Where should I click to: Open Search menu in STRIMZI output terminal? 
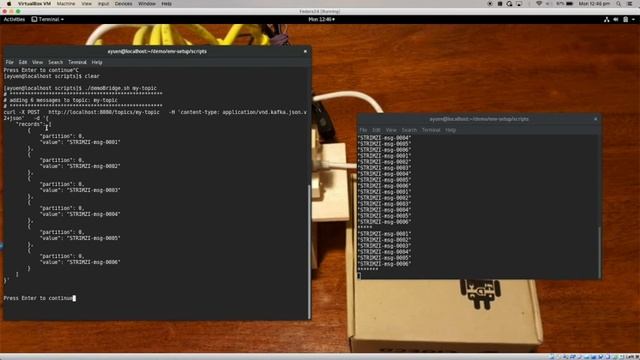click(x=409, y=130)
